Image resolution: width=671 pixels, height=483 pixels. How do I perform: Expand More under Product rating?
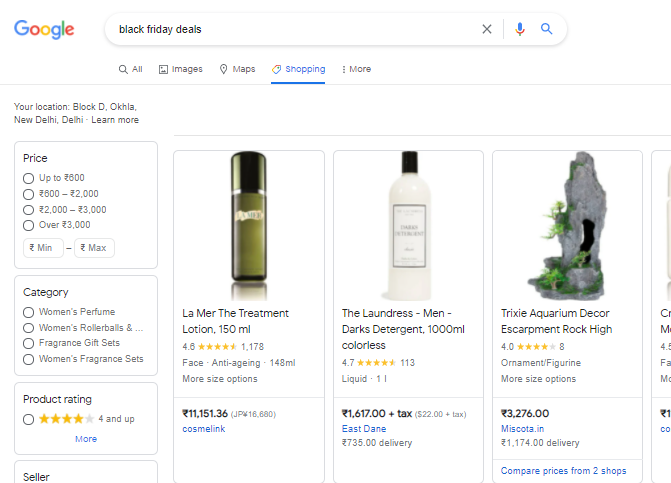[86, 439]
